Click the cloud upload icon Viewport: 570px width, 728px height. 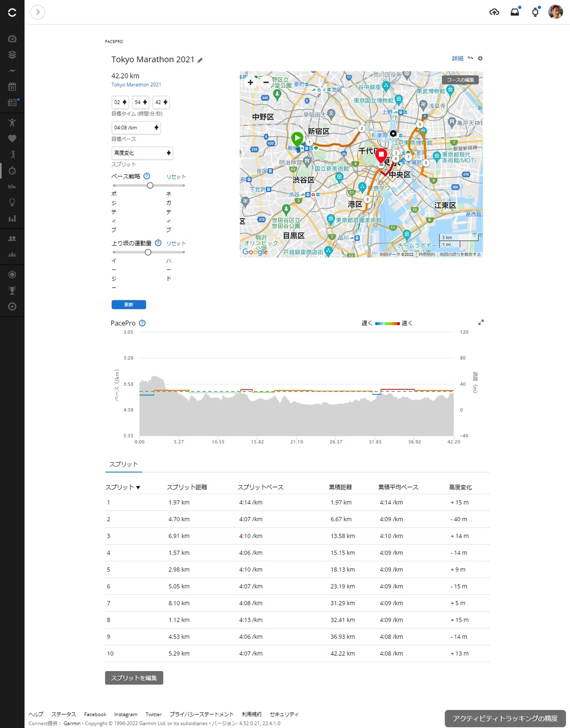tap(494, 12)
